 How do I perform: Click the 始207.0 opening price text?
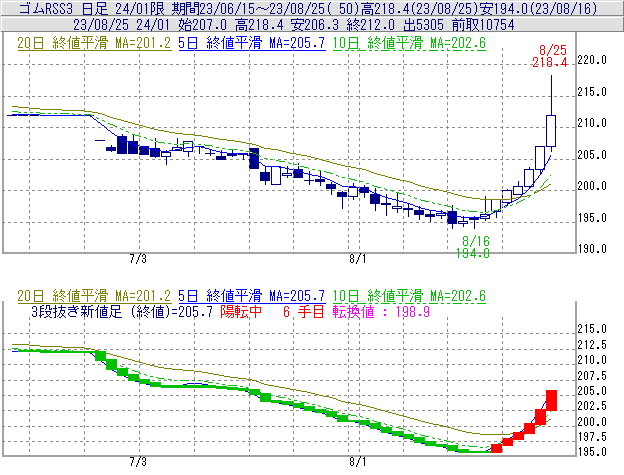coord(203,25)
